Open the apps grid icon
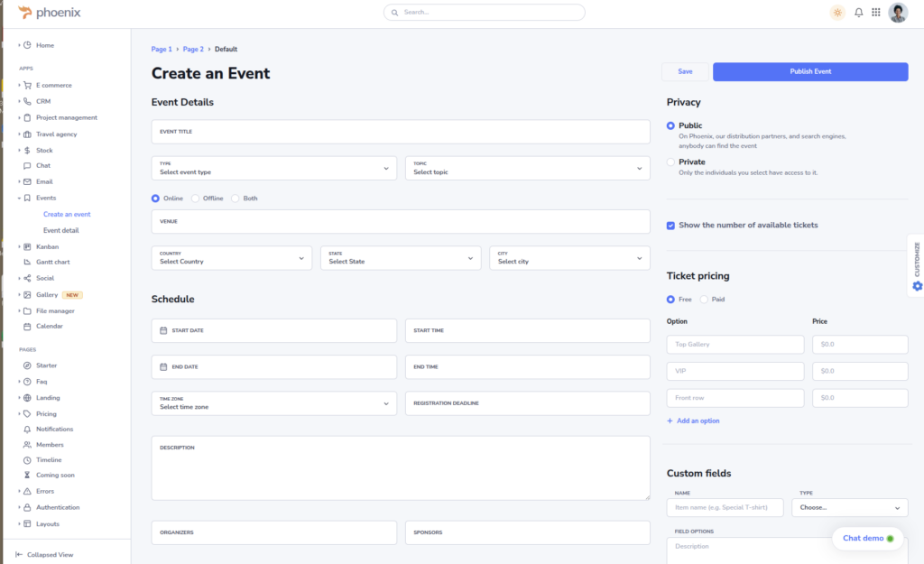The width and height of the screenshot is (924, 564). (x=875, y=13)
